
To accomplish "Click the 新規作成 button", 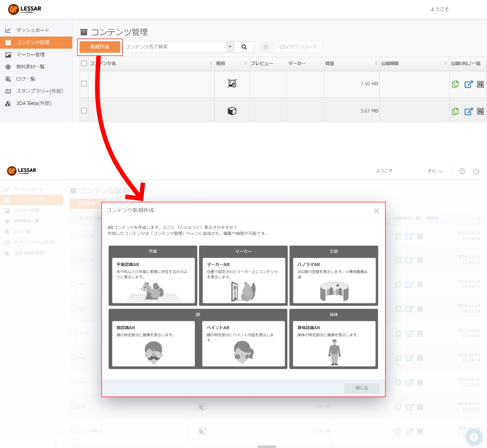I will (x=100, y=47).
